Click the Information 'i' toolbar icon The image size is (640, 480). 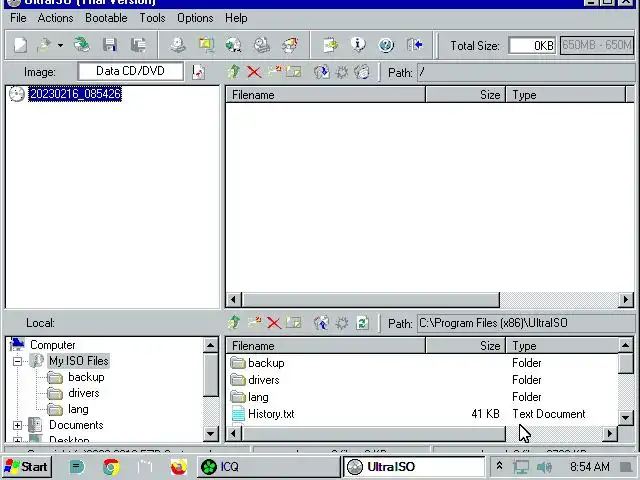[358, 45]
